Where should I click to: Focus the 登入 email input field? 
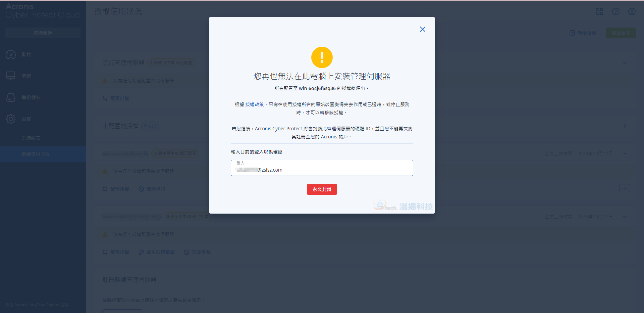coord(322,168)
